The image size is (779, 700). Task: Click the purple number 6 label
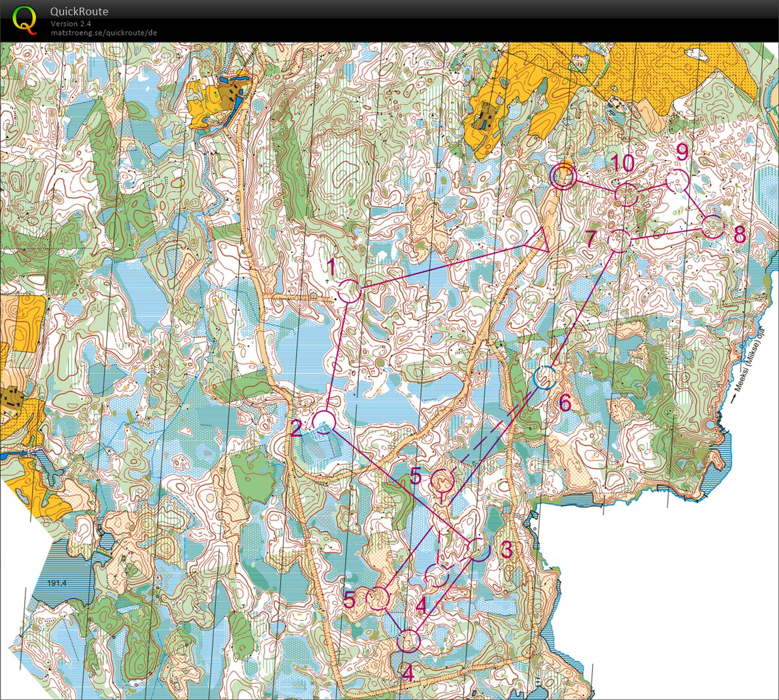click(565, 404)
